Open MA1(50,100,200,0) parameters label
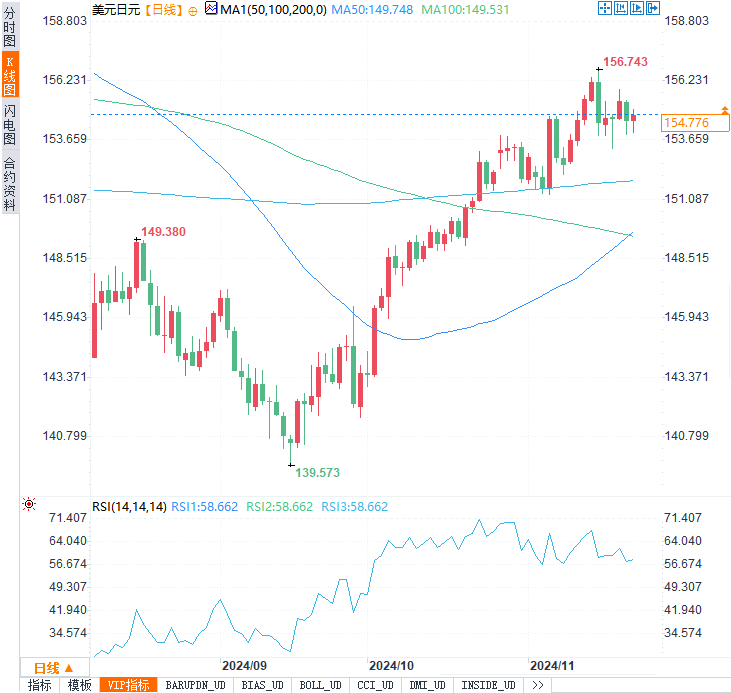Viewport: 731px width, 693px height. click(x=271, y=8)
